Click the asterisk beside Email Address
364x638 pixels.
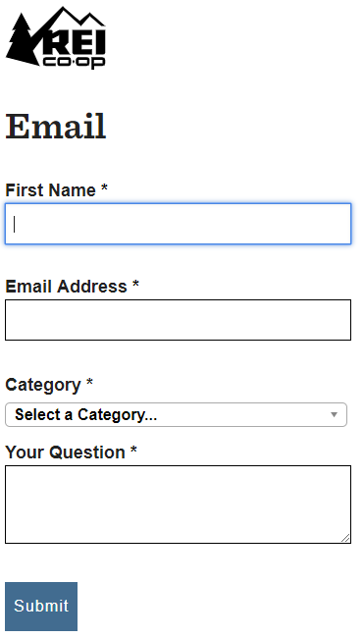pyautogui.click(x=135, y=284)
